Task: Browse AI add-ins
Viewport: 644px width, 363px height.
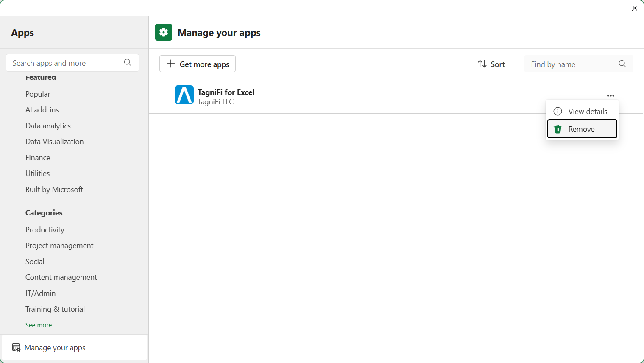Action: click(42, 110)
